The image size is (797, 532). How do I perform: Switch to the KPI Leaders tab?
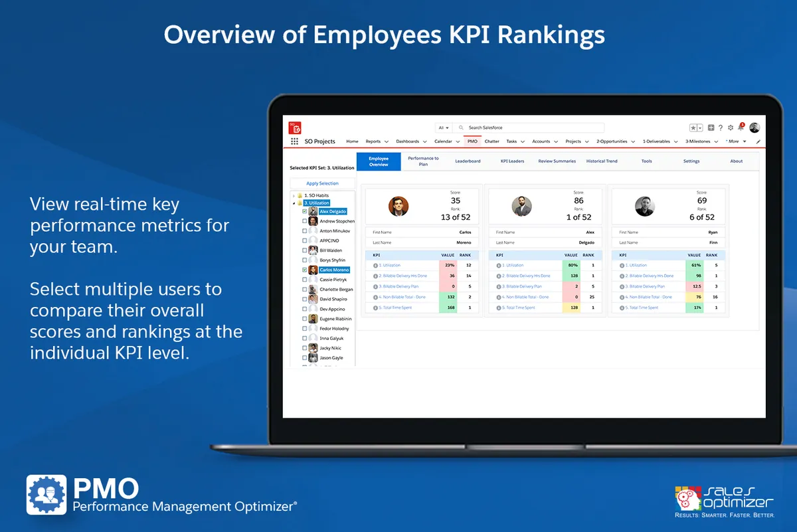tap(512, 161)
